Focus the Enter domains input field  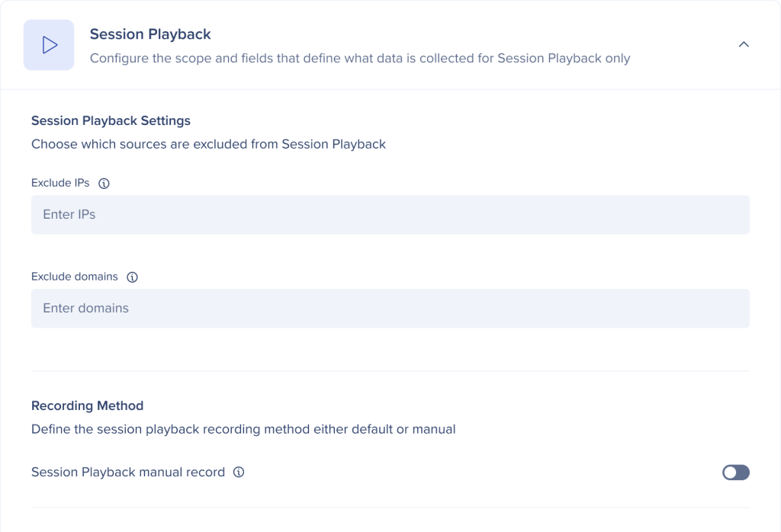tap(390, 309)
